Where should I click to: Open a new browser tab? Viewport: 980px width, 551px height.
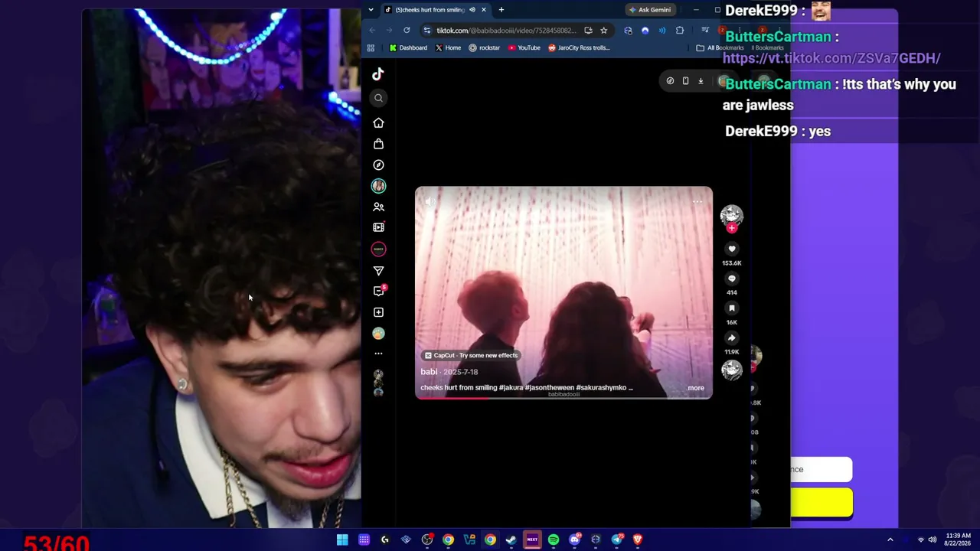pos(501,10)
